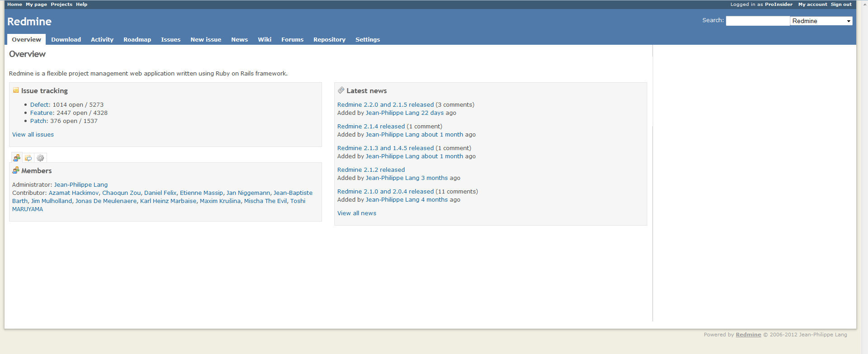Open Jim Mulholland's profile
The height and width of the screenshot is (354, 868).
pos(52,201)
